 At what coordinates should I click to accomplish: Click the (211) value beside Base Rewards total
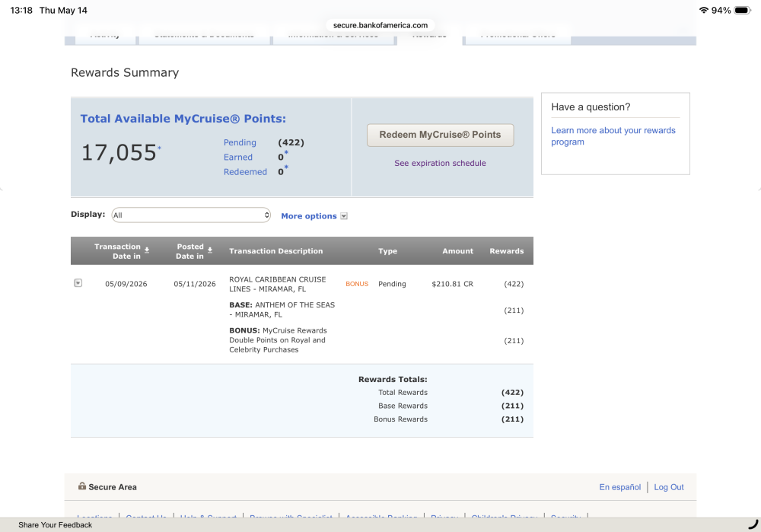[x=512, y=406]
